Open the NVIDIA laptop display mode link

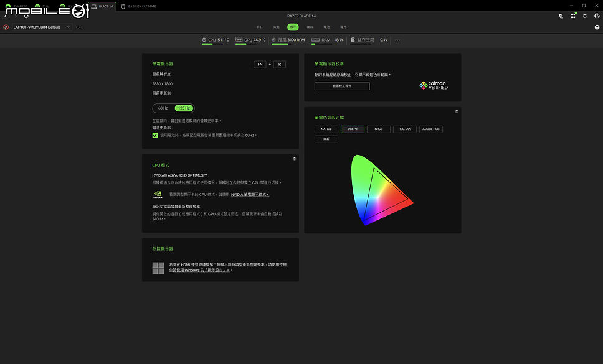pos(250,195)
